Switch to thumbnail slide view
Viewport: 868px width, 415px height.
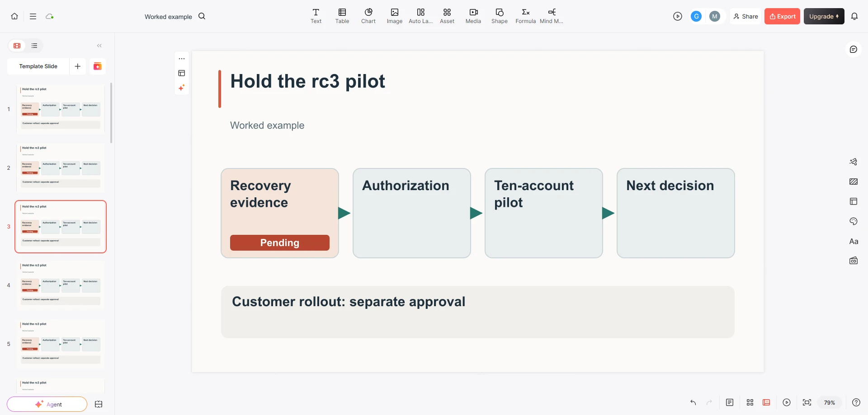[x=17, y=46]
